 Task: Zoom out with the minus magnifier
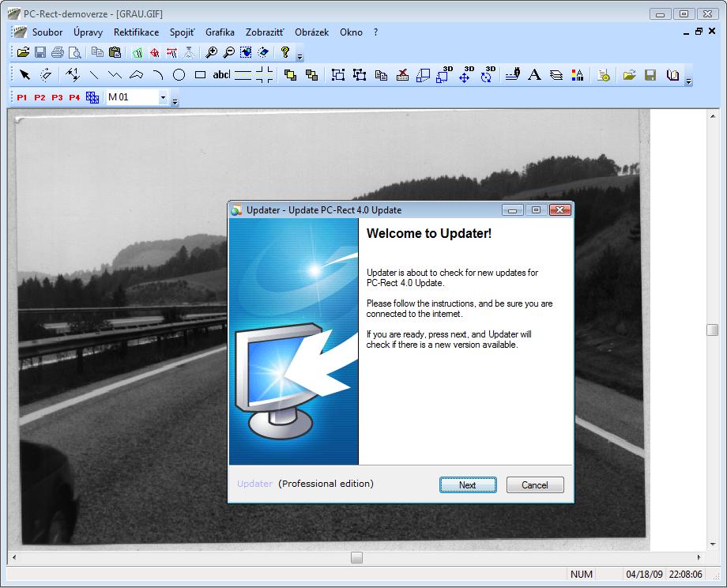[x=228, y=52]
